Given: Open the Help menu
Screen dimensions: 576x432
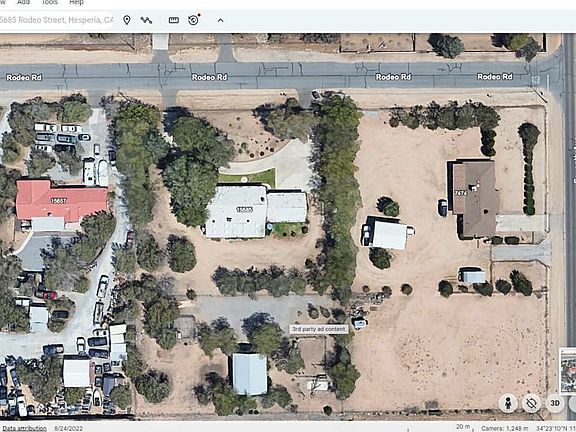Looking at the screenshot, I should [x=76, y=2].
